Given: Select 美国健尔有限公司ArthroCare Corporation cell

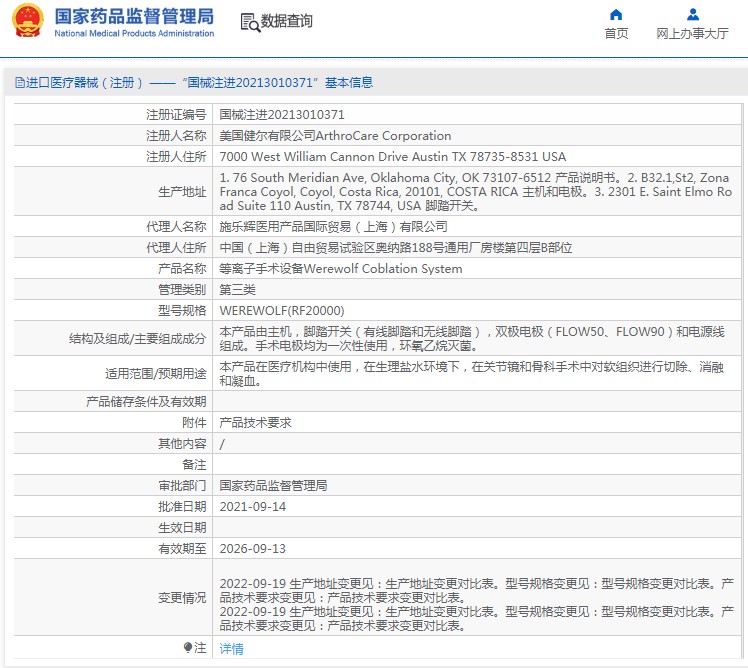Looking at the screenshot, I should click(x=335, y=136).
